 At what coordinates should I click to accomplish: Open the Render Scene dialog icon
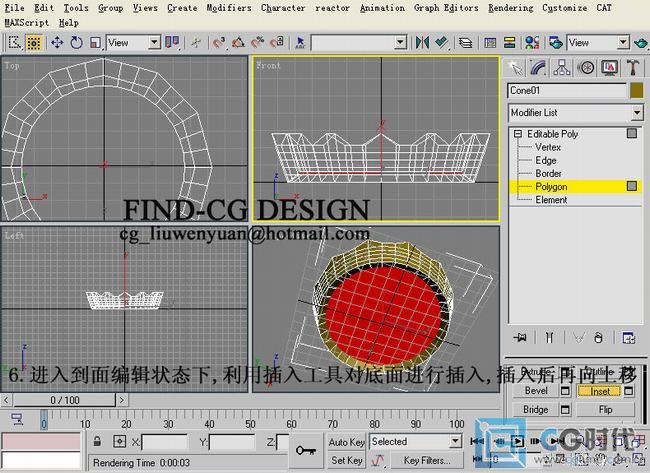click(x=555, y=42)
